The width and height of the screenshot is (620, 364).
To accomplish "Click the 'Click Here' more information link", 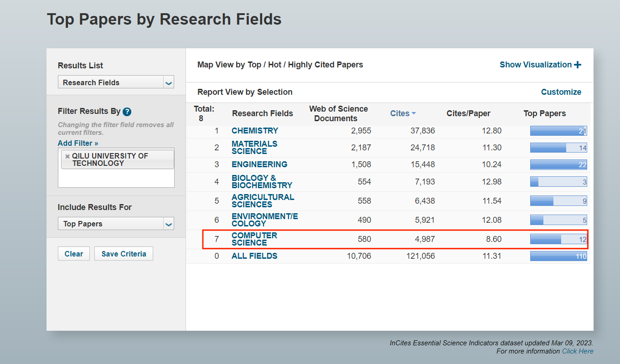I will coord(578,351).
